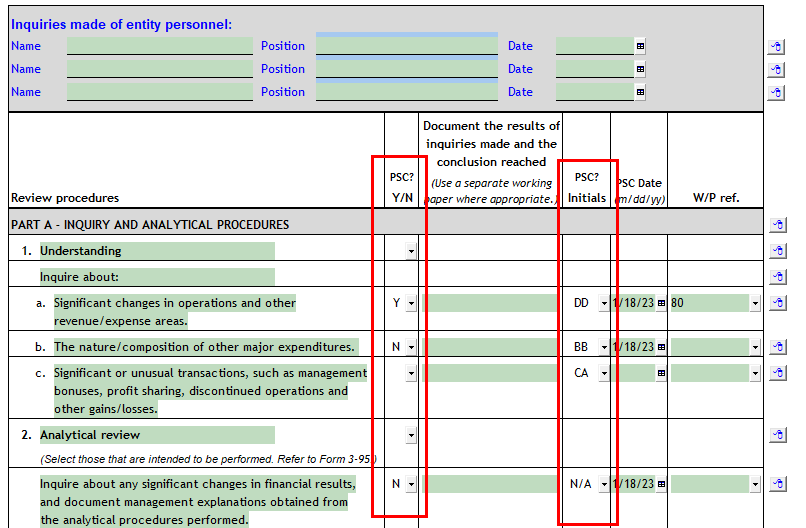Open W/P ref dropdown on the CA row

point(755,373)
